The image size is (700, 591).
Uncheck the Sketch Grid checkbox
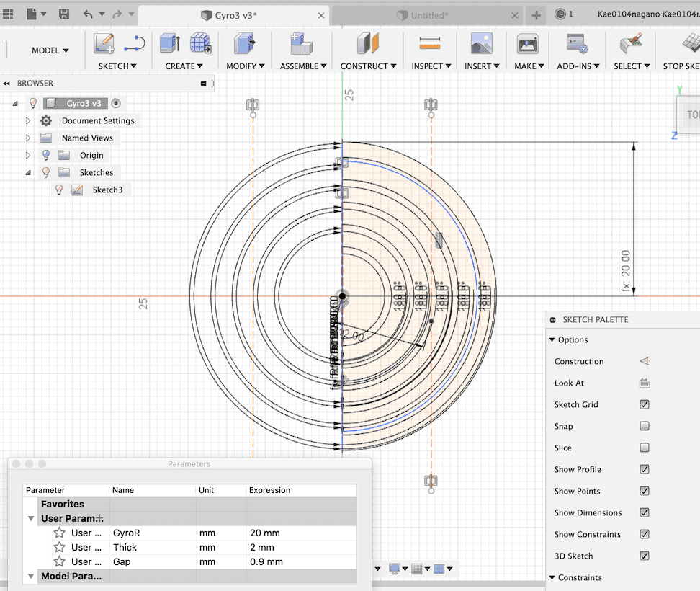point(645,404)
